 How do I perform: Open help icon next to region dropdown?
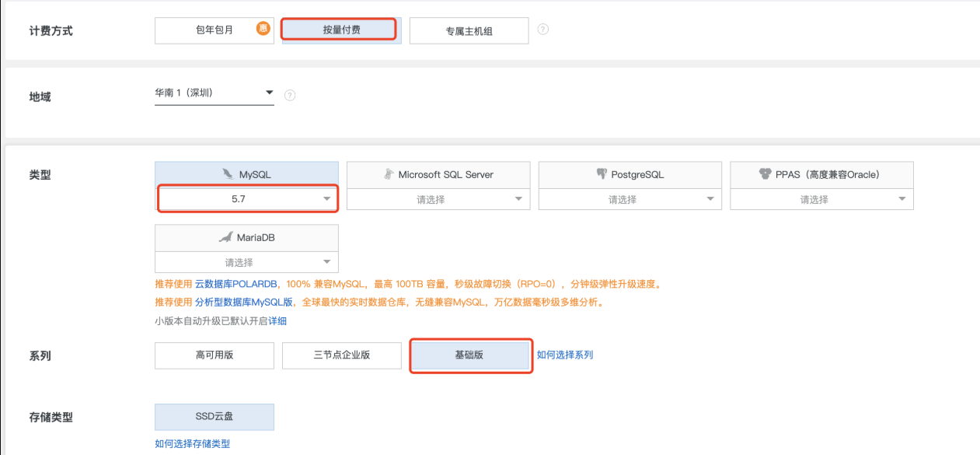pyautogui.click(x=290, y=95)
